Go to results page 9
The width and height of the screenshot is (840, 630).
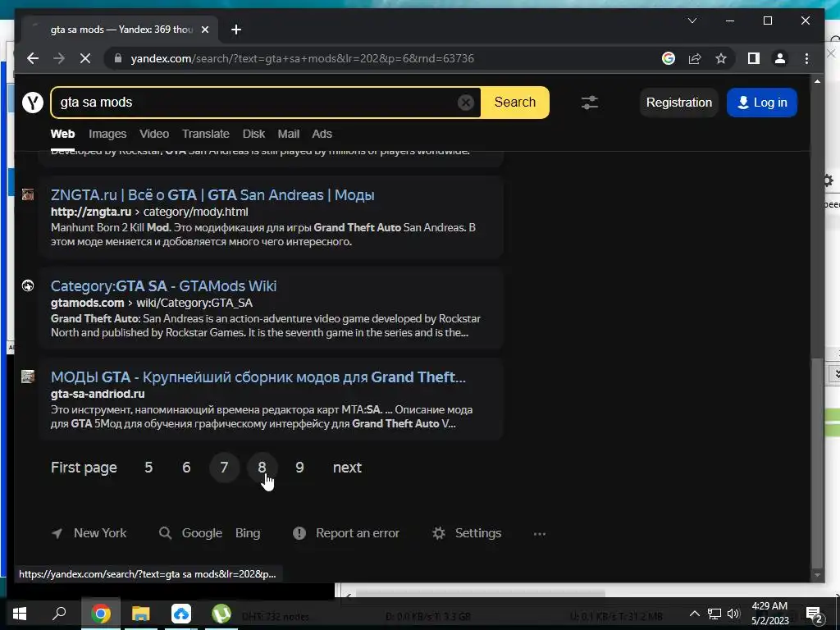click(299, 468)
